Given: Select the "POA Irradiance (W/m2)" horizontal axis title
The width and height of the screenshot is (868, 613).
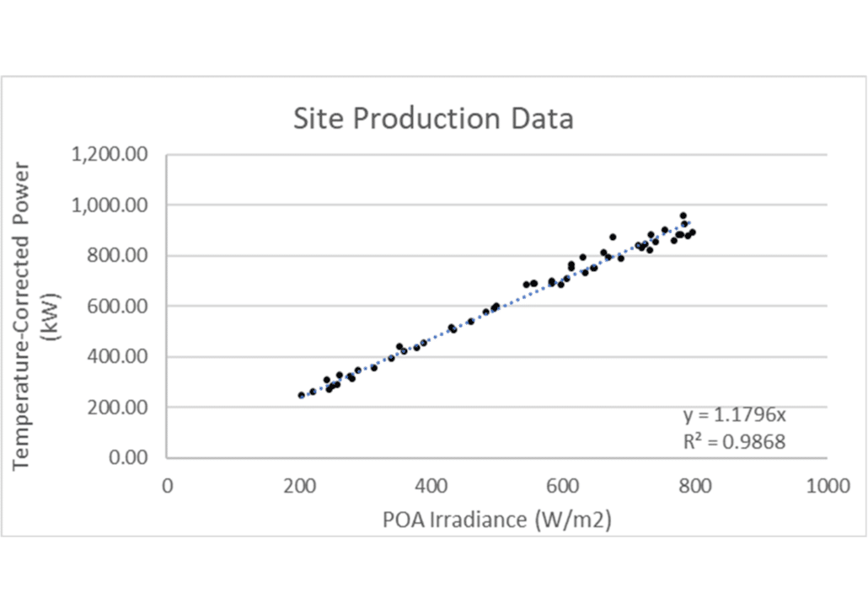Looking at the screenshot, I should pos(496,519).
